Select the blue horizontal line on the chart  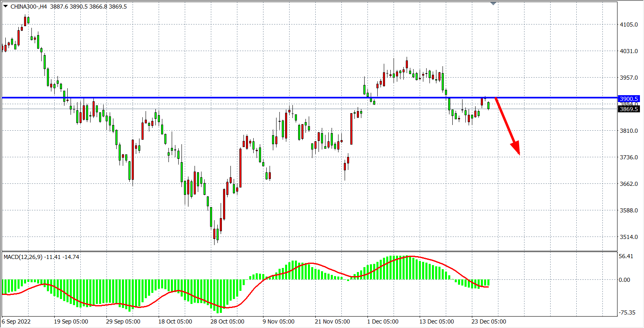point(245,98)
